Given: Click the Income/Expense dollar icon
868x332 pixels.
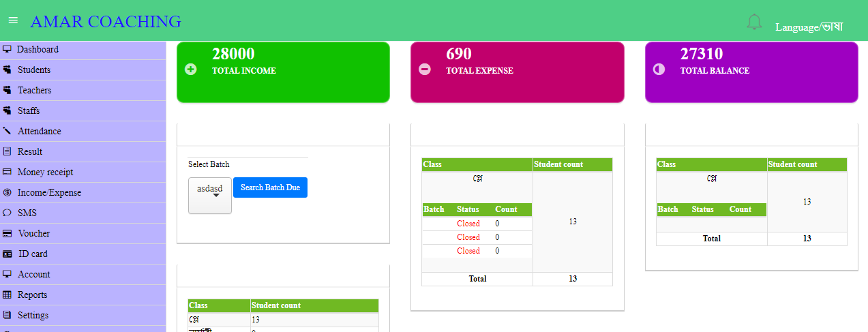Looking at the screenshot, I should coord(8,192).
